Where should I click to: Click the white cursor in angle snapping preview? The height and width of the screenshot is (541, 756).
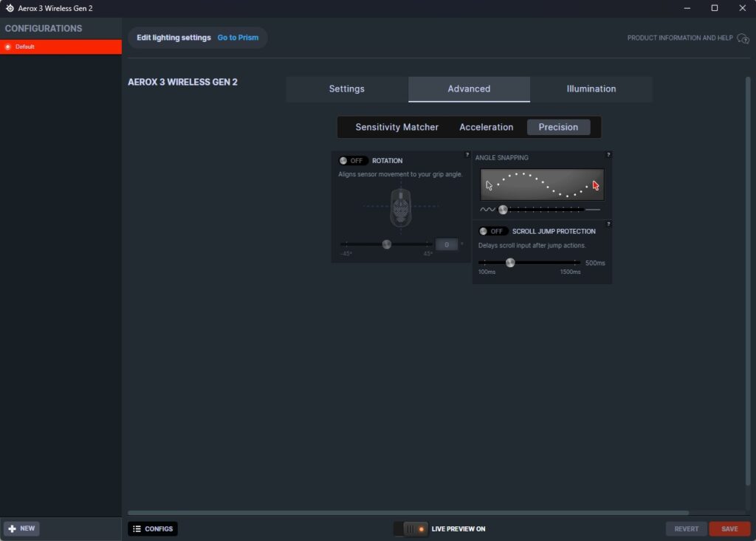(x=489, y=186)
